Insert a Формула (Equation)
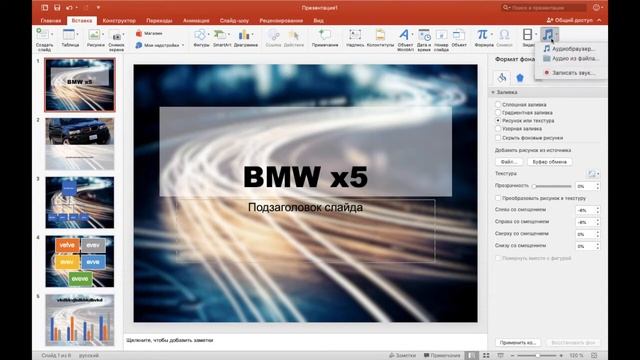This screenshot has height=360, width=640. [482, 35]
